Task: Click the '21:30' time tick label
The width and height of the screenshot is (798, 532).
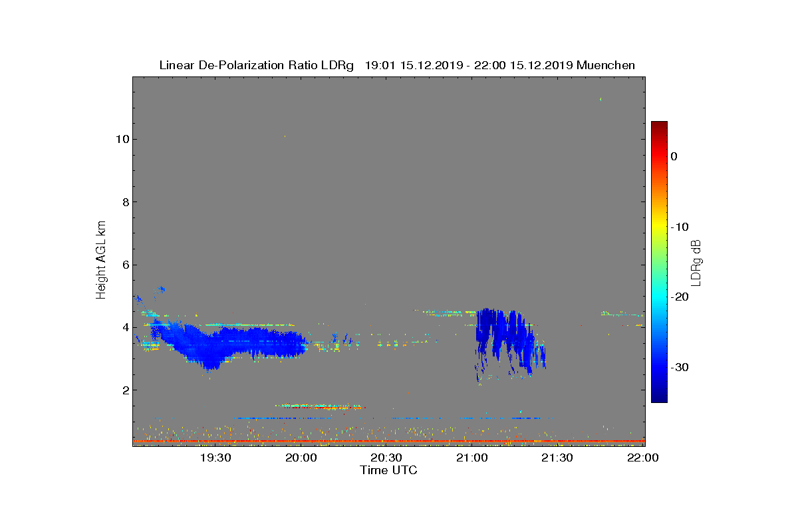Action: click(557, 458)
